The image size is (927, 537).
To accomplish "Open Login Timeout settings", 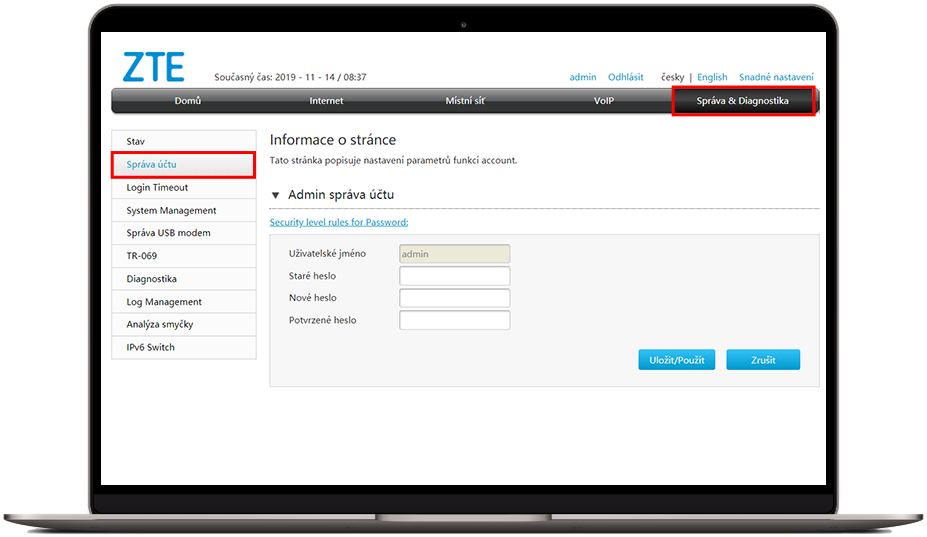I will 183,188.
